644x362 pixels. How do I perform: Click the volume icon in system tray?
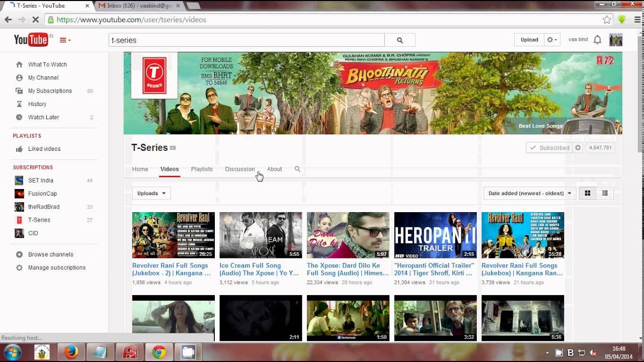point(593,352)
